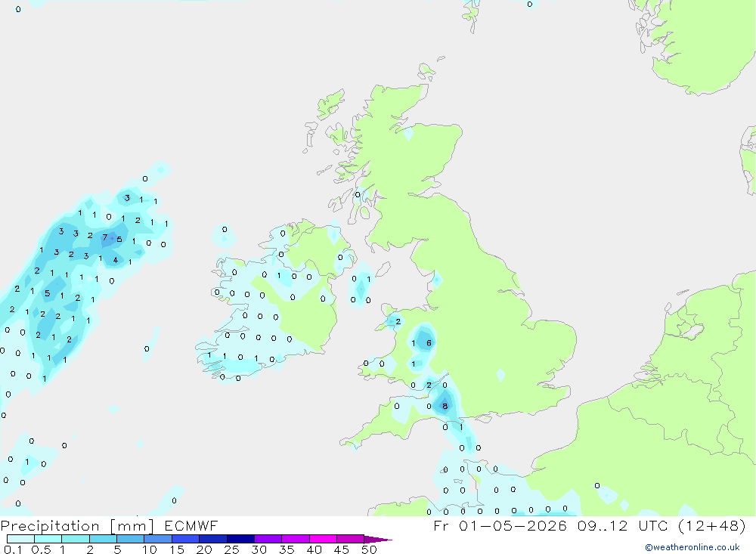This screenshot has width=756, height=554.
Task: Click the 4 mm value in the Atlantic rain band
Action: pyautogui.click(x=115, y=260)
